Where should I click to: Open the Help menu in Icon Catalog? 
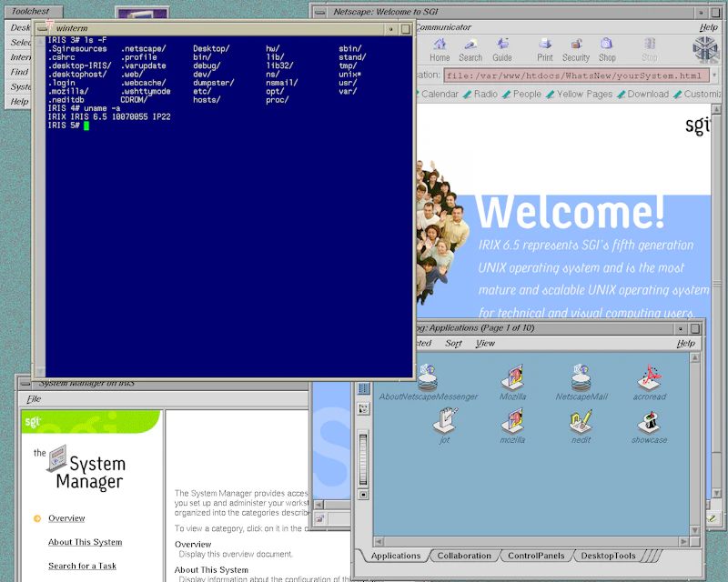(686, 343)
